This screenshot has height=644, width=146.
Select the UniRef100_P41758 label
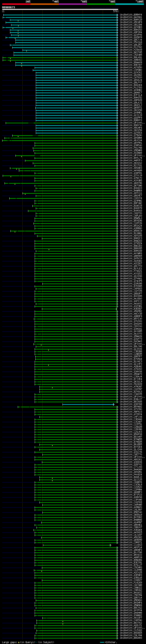point(131,148)
